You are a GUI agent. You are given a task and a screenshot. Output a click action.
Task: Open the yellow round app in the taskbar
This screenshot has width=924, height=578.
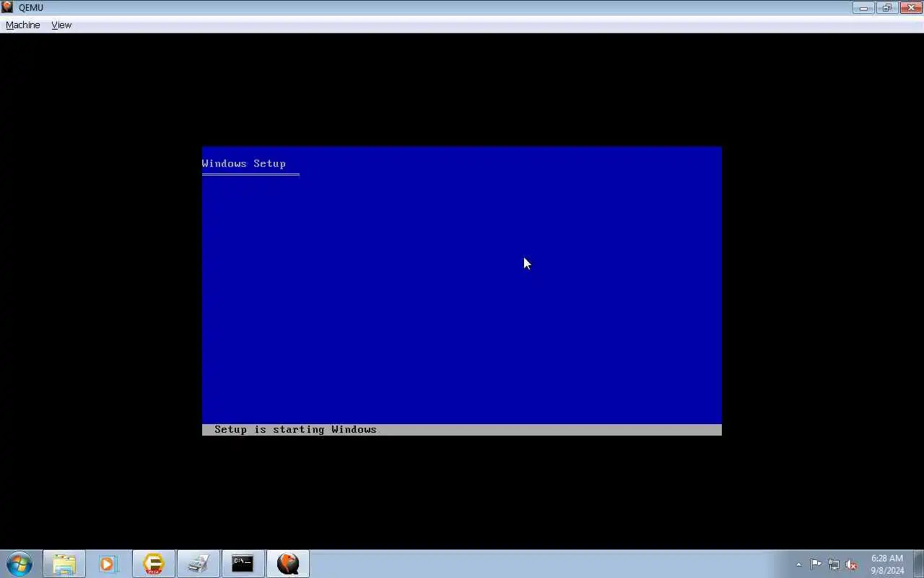pos(153,564)
